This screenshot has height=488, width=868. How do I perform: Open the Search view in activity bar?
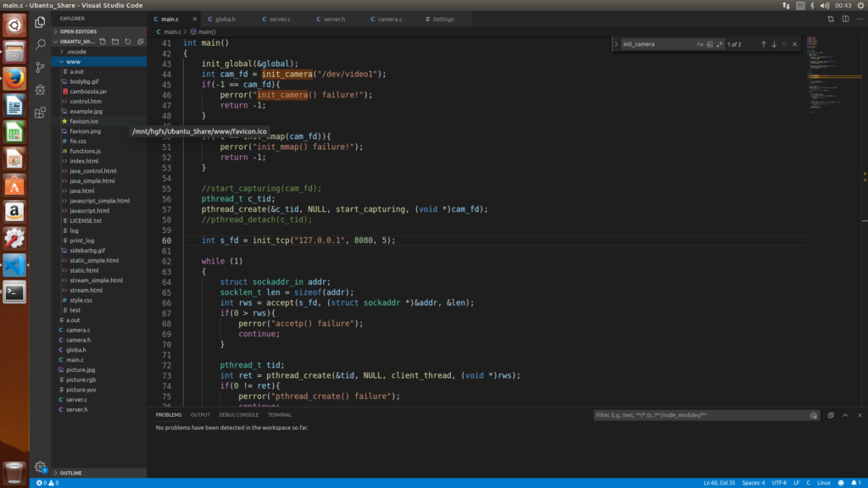pyautogui.click(x=40, y=44)
